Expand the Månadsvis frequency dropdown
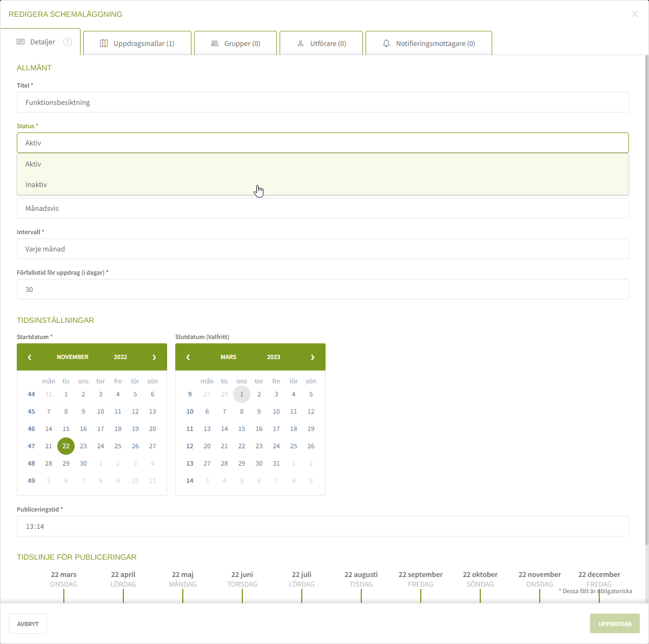This screenshot has width=649, height=644. click(322, 209)
